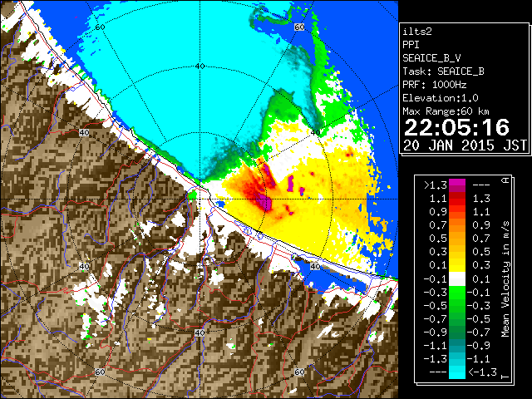
Task: Select the "Elevation:1.0" value
Action: coord(440,98)
